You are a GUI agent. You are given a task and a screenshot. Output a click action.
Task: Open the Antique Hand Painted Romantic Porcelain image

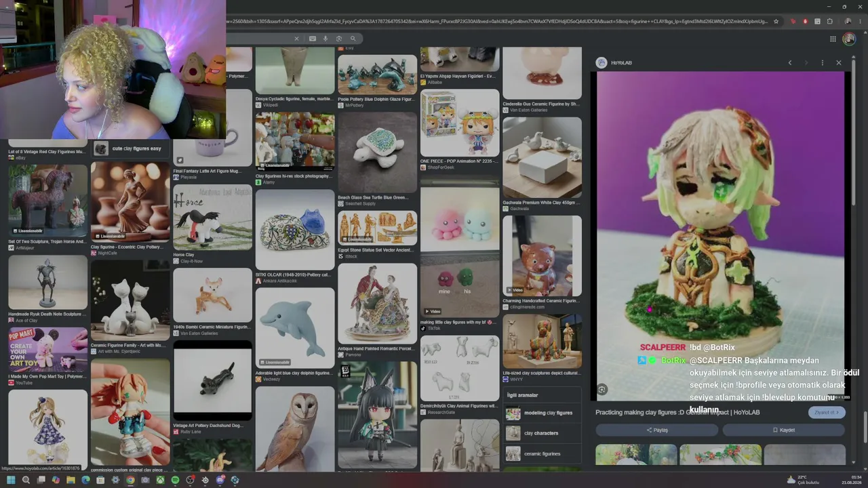pyautogui.click(x=377, y=304)
